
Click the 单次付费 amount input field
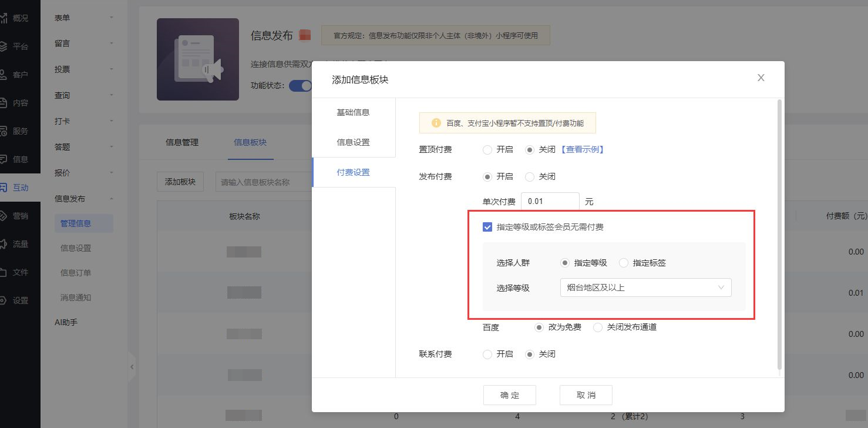(x=550, y=202)
